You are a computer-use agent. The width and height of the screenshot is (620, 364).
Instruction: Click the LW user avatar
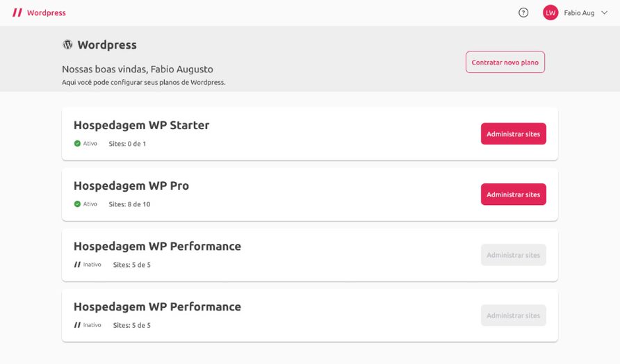click(550, 13)
